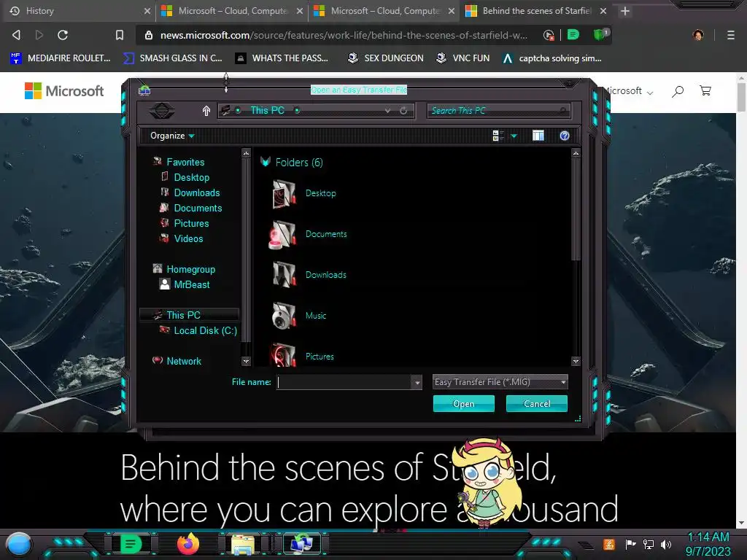Click the Open button
This screenshot has height=560, width=747.
coord(463,404)
